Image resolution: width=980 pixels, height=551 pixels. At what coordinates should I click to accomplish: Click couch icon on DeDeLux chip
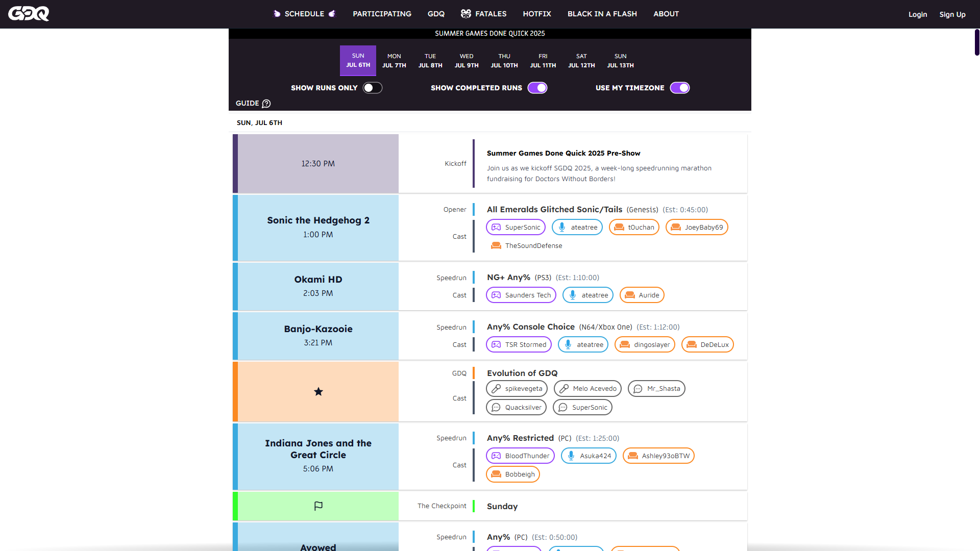(x=692, y=345)
